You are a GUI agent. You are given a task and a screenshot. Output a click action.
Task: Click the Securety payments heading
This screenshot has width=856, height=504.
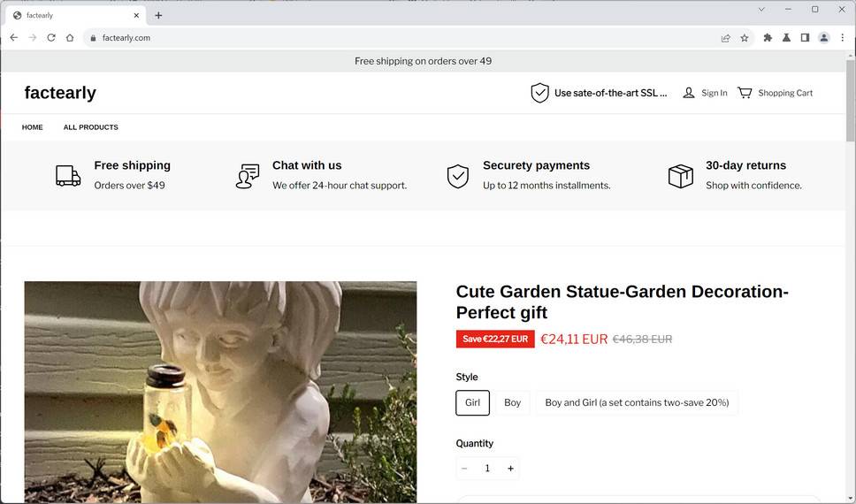[x=536, y=165]
